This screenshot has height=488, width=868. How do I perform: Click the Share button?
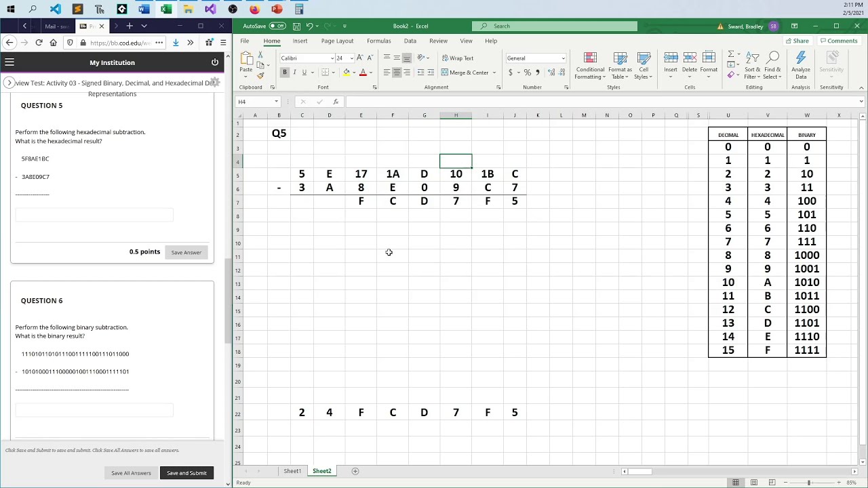pyautogui.click(x=797, y=41)
